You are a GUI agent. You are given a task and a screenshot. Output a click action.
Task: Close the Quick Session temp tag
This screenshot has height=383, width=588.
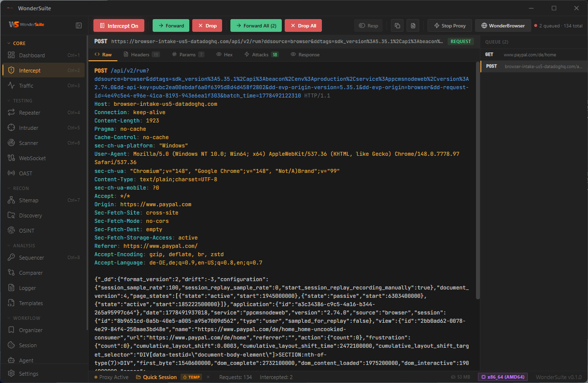(x=207, y=377)
